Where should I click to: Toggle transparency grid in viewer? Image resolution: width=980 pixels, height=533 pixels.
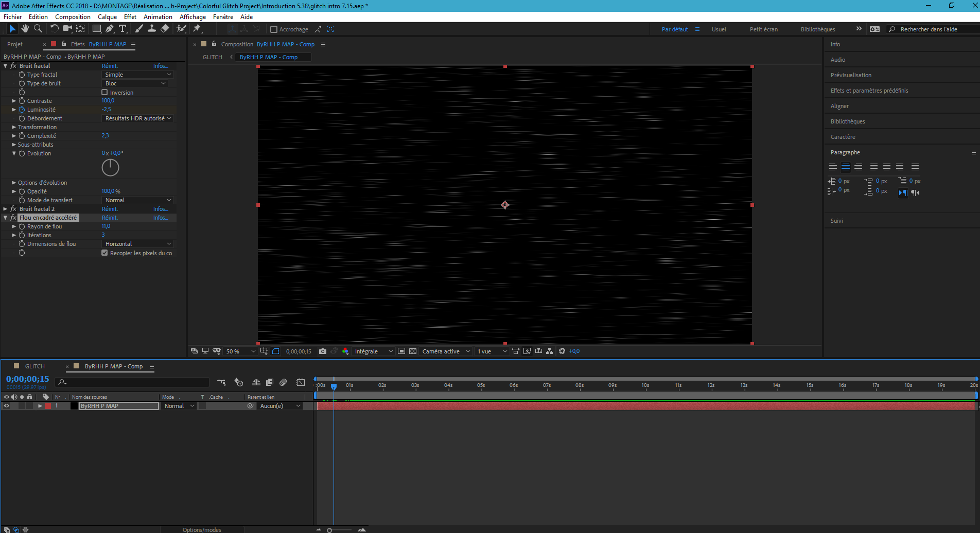pos(413,351)
